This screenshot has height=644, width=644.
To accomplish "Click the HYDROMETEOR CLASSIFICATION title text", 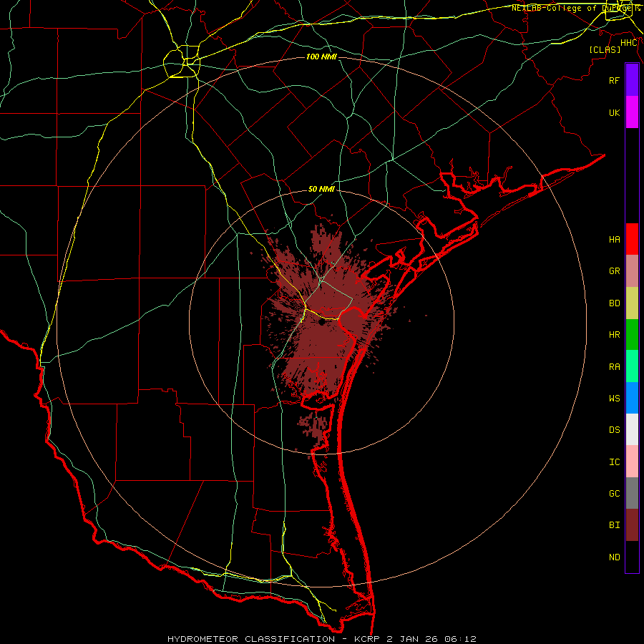I will tap(251, 639).
